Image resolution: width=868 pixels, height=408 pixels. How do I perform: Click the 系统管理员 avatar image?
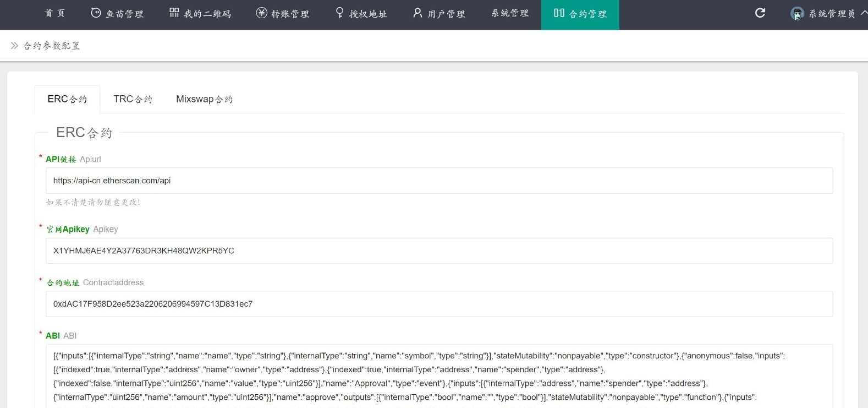coord(797,14)
